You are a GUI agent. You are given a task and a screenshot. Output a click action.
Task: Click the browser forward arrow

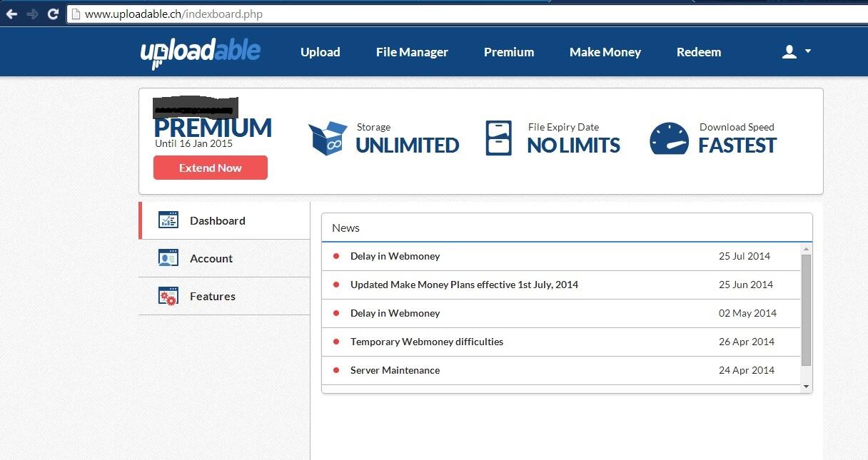(x=32, y=14)
